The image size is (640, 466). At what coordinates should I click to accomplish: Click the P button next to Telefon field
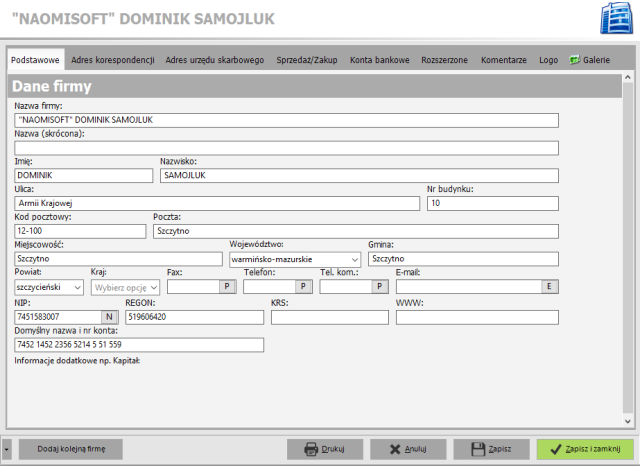303,287
